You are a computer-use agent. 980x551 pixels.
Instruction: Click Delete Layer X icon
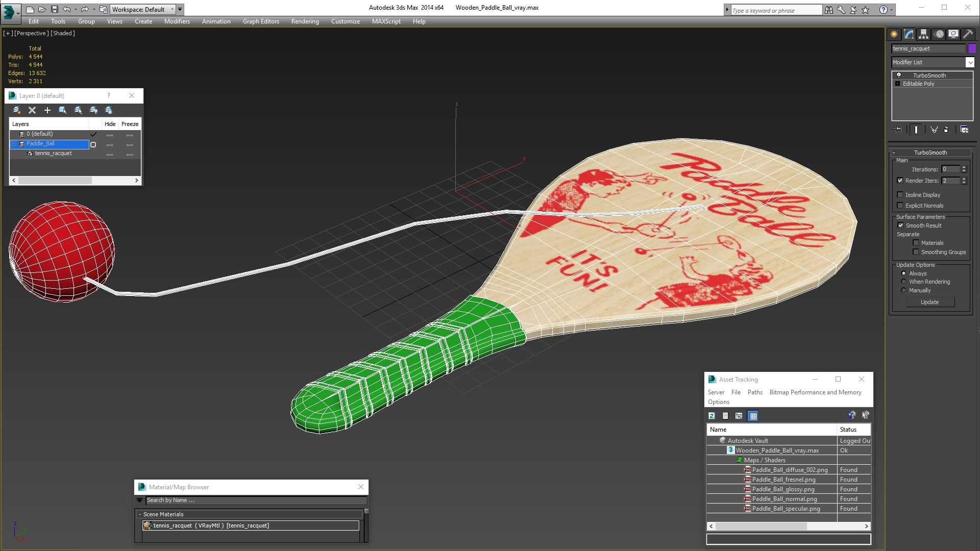pyautogui.click(x=32, y=110)
